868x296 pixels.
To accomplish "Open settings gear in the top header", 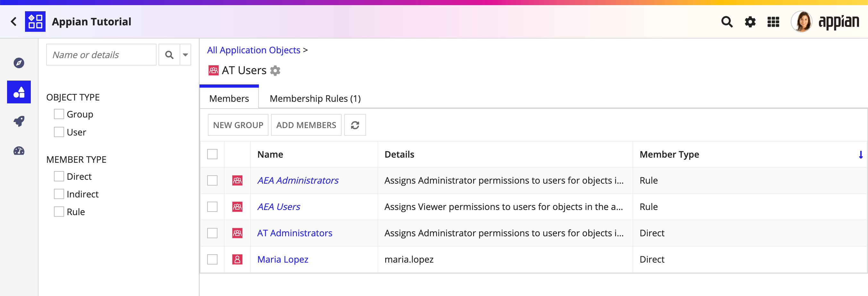I will (750, 22).
